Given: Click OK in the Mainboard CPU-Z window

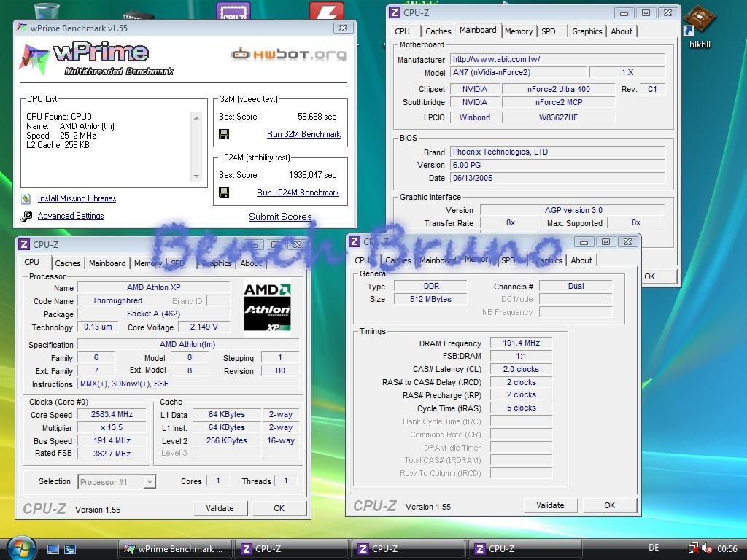Looking at the screenshot, I should click(x=659, y=276).
